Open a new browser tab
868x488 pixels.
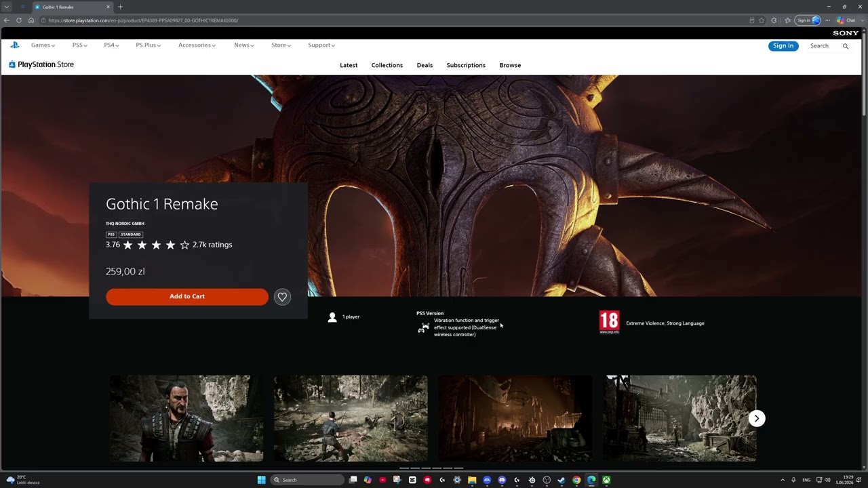coord(120,7)
